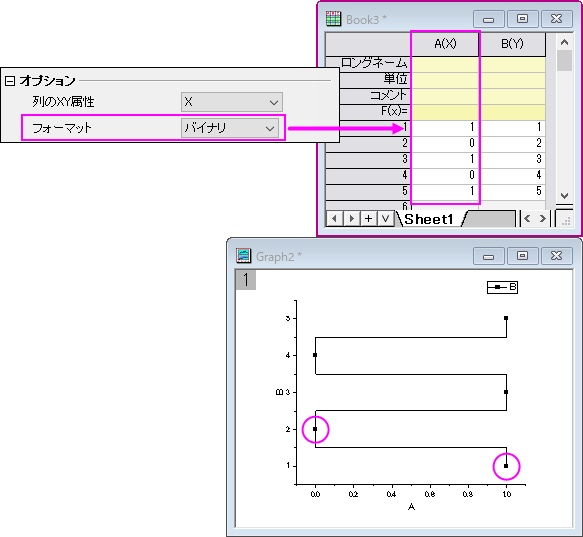
Task: Click the Book3 resize grip corner
Action: tap(566, 222)
